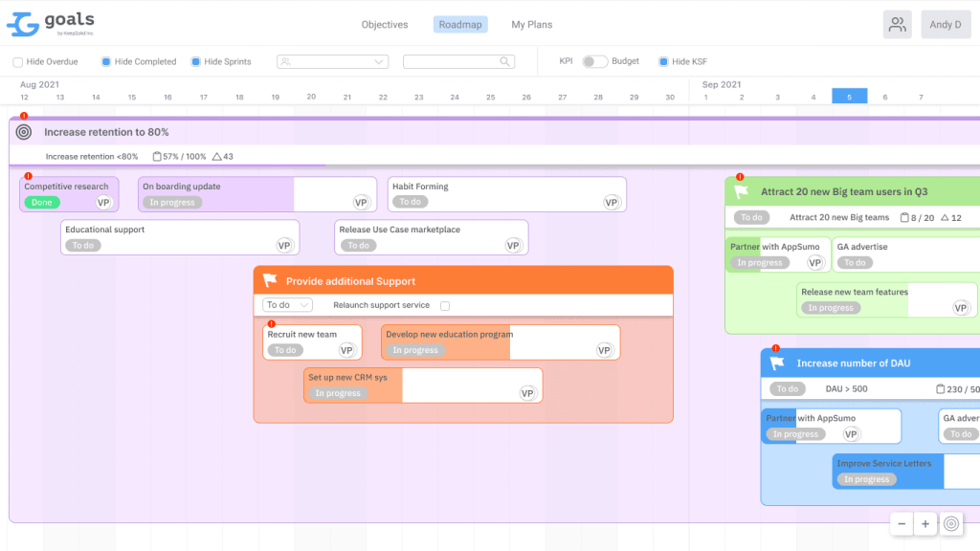Select the target icon in the bottom-right corner
Viewport: 980px width, 551px height.
951,524
